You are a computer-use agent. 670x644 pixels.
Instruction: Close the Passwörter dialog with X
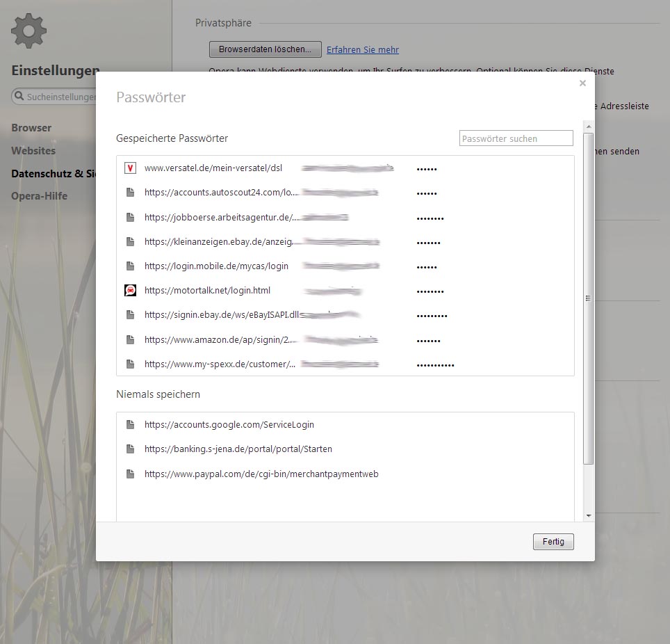coord(582,83)
